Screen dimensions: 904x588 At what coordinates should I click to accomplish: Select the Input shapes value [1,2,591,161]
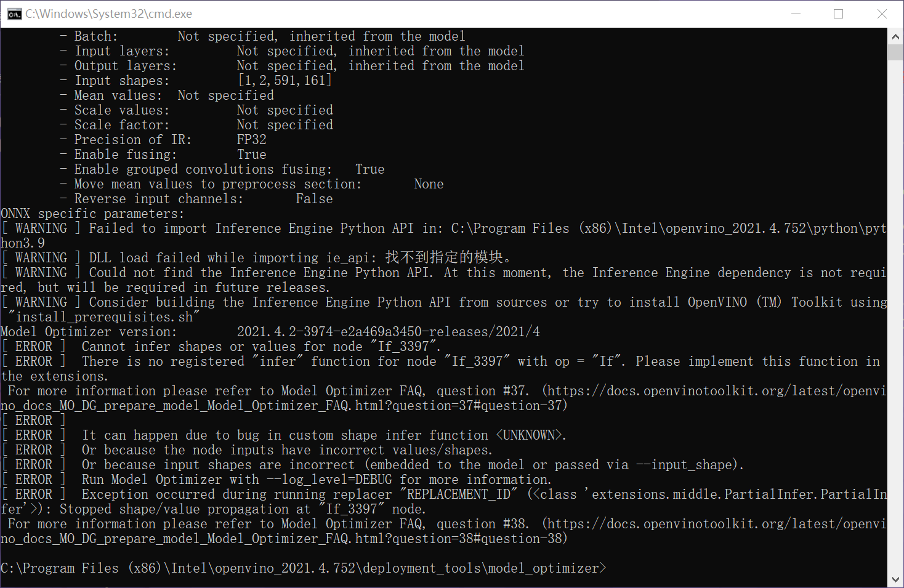tap(284, 80)
